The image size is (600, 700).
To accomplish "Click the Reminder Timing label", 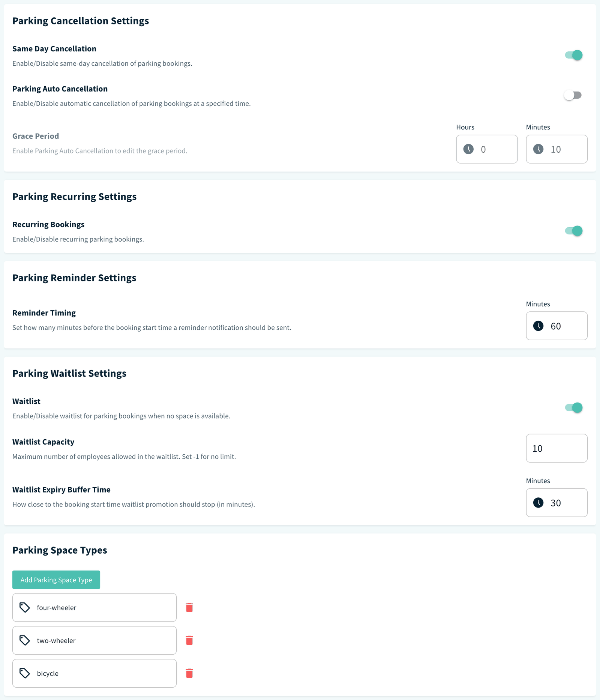I will (x=44, y=313).
